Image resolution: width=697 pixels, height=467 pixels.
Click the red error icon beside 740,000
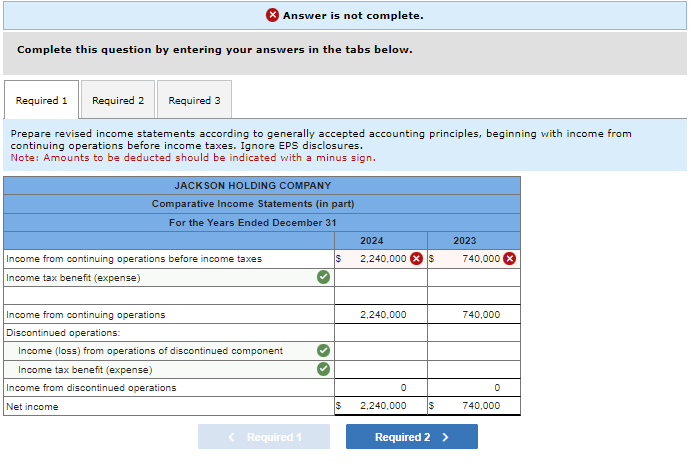509,259
